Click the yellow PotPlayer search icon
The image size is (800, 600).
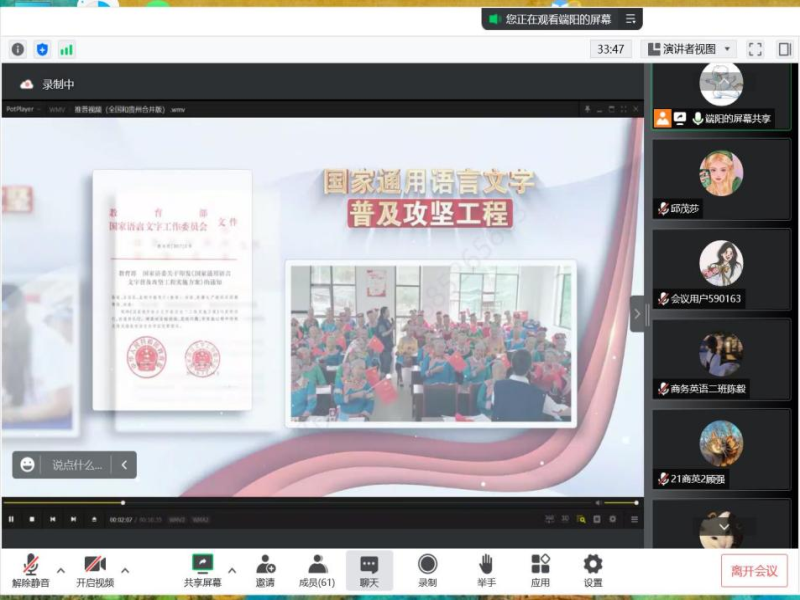pyautogui.click(x=581, y=519)
